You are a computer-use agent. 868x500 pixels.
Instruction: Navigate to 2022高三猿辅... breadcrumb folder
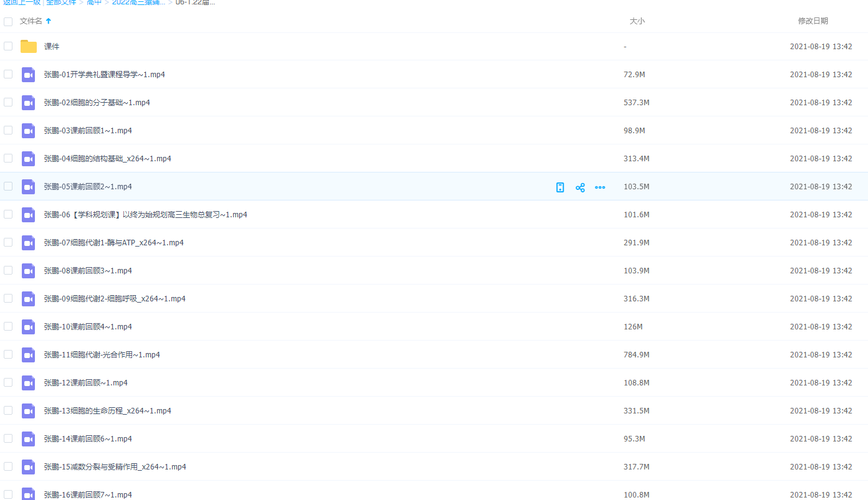[x=138, y=2]
